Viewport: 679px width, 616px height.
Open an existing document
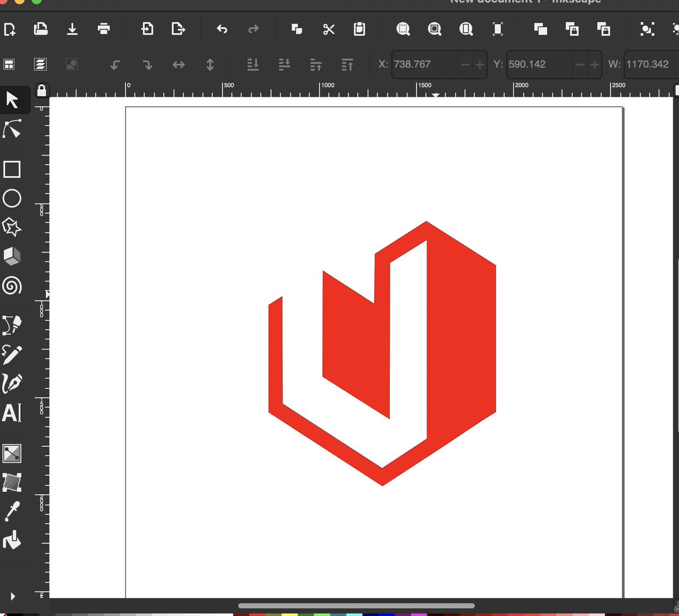40,29
